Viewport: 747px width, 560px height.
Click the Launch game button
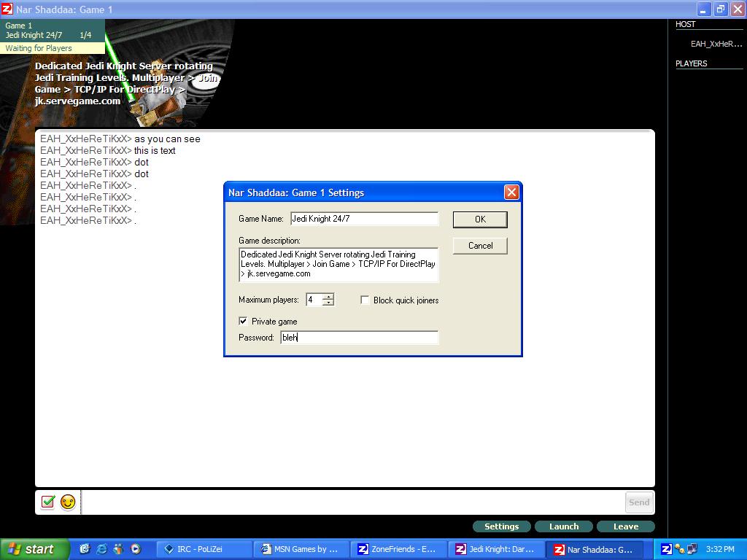(564, 526)
